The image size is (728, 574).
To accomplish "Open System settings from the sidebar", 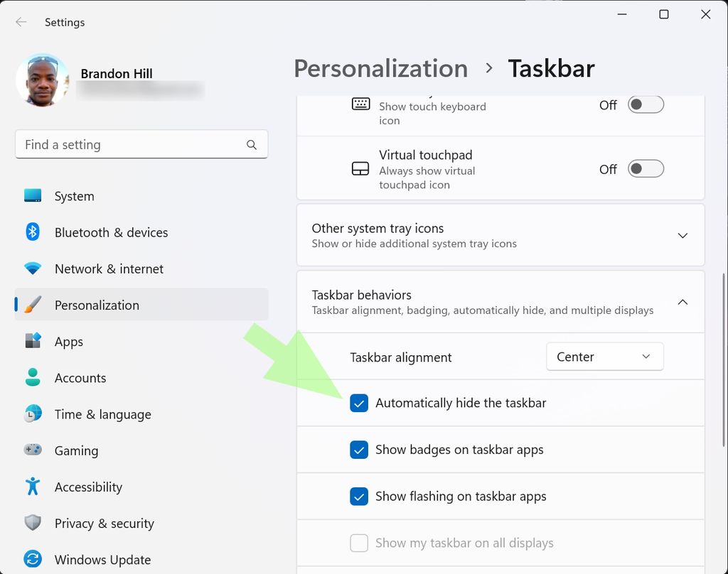I will pos(74,196).
